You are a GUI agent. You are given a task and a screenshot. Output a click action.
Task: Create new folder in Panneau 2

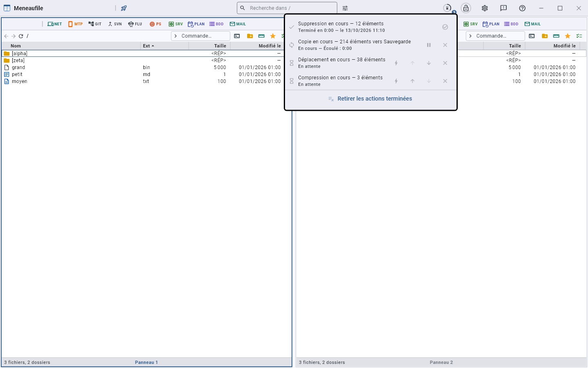point(545,36)
